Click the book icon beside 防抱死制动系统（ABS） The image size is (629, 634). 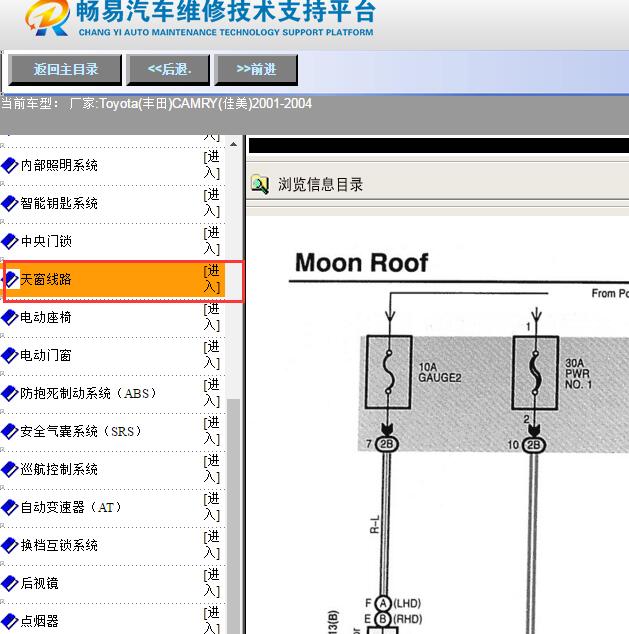[x=10, y=393]
